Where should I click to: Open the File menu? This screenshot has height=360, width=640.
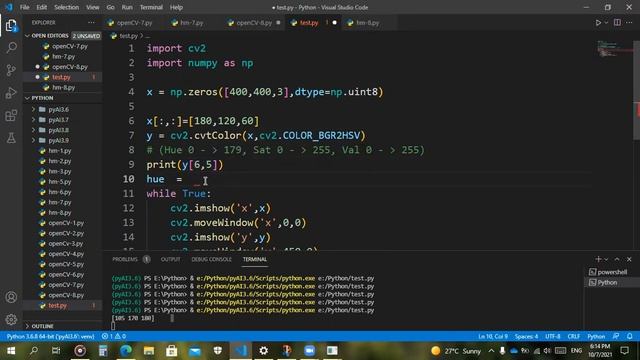click(x=24, y=7)
